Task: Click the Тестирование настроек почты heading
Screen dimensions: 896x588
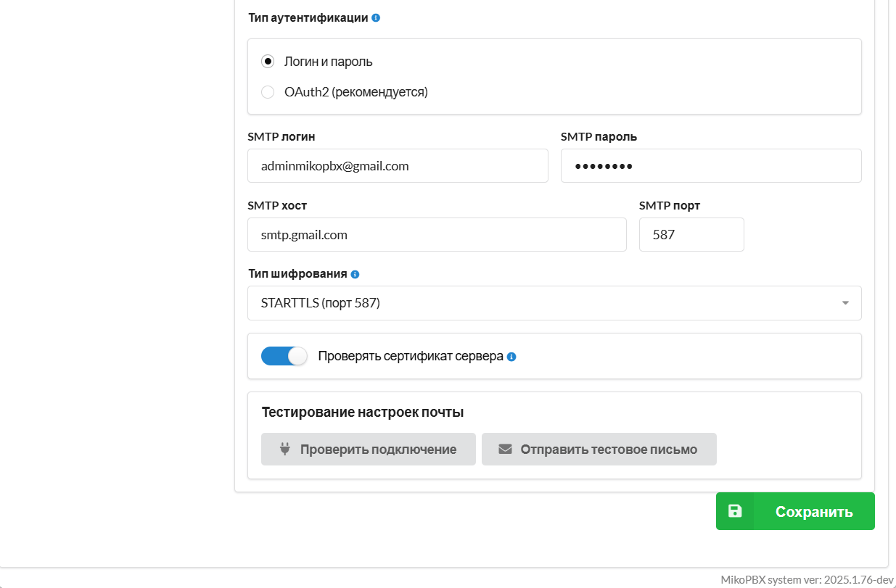Action: click(x=363, y=413)
